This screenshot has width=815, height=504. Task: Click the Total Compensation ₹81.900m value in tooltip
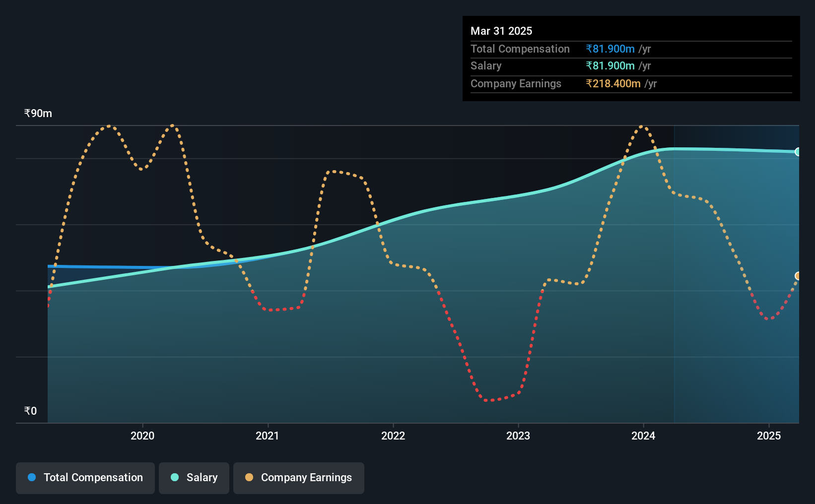coord(610,49)
